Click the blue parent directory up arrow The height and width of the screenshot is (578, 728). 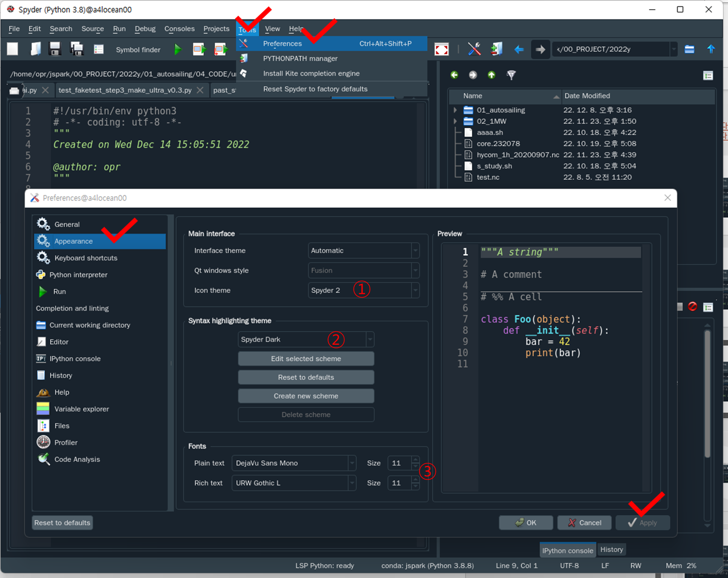coord(711,49)
